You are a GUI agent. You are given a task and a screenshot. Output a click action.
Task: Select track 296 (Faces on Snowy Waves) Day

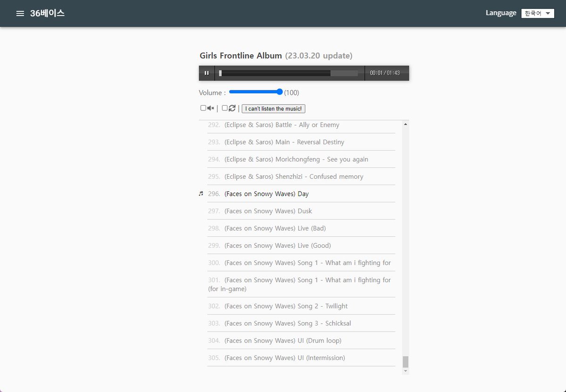[301, 194]
